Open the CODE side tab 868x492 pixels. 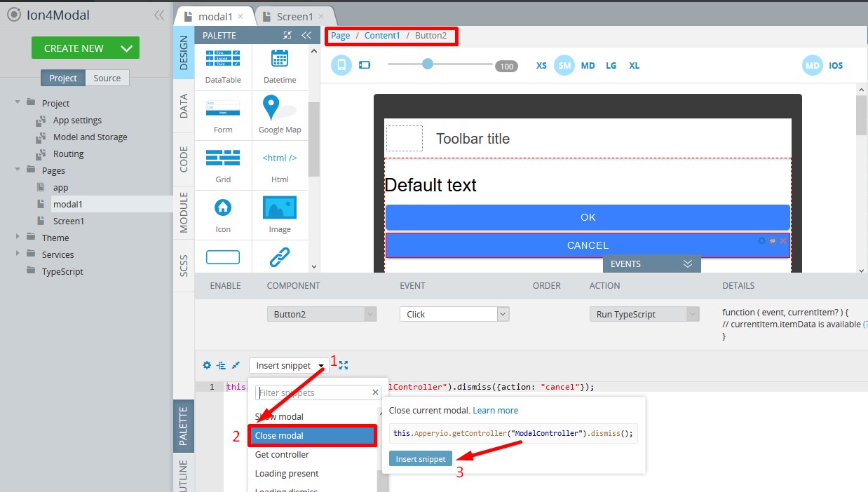(184, 159)
